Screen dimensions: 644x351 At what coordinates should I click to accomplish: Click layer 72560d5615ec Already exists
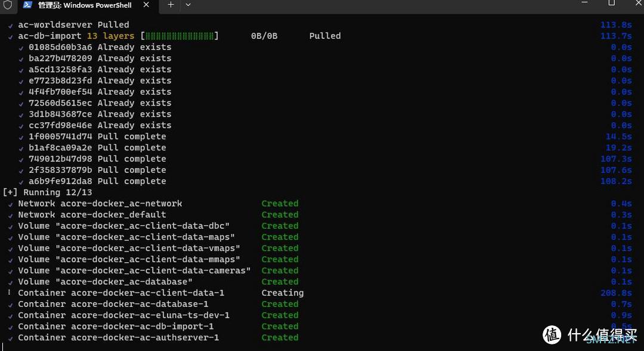point(100,102)
